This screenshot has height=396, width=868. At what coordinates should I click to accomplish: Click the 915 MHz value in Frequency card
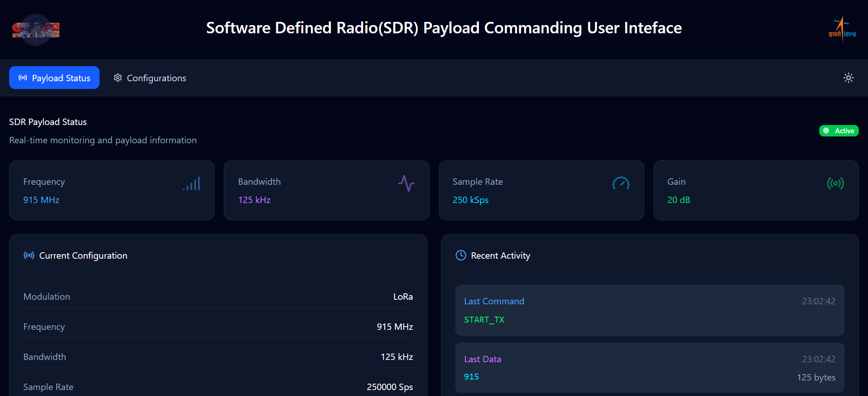coord(42,200)
